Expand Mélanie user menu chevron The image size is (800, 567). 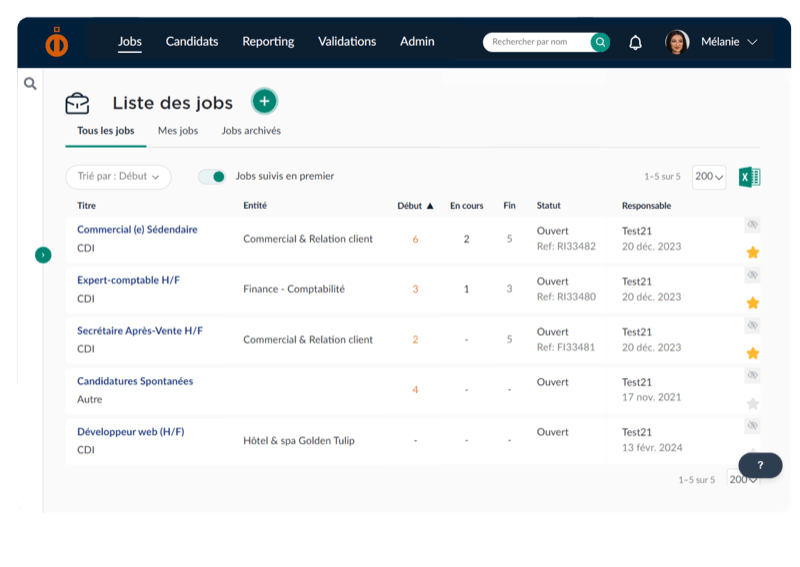752,42
